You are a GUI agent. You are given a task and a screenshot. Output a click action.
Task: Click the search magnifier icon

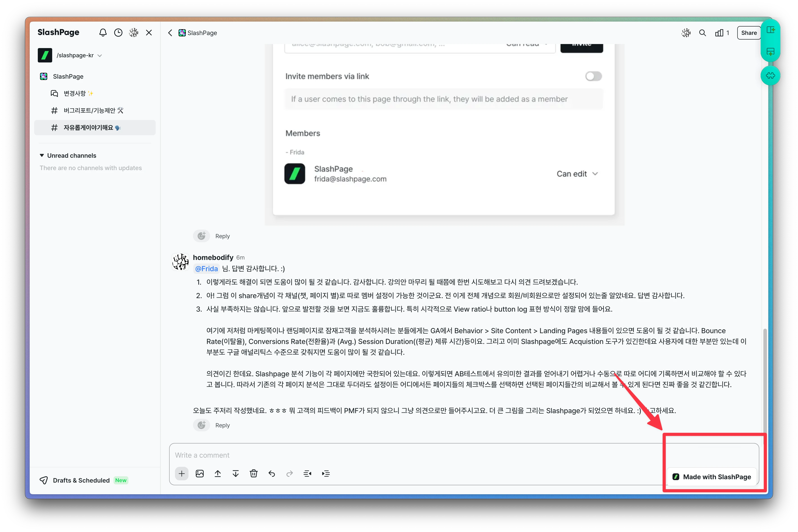tap(703, 33)
